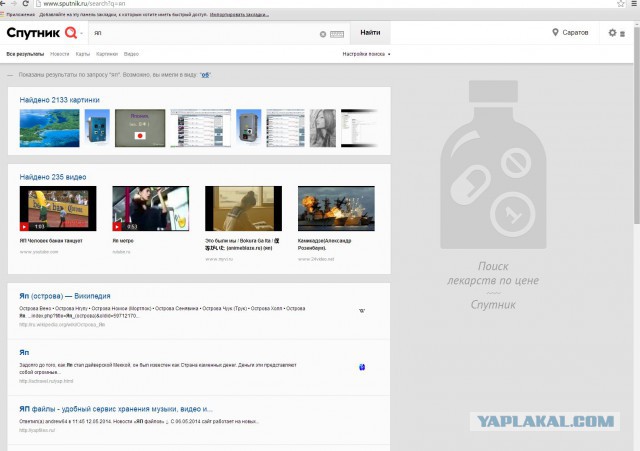The width and height of the screenshot is (640, 451).
Task: Select Все результаты tab
Action: [x=25, y=54]
